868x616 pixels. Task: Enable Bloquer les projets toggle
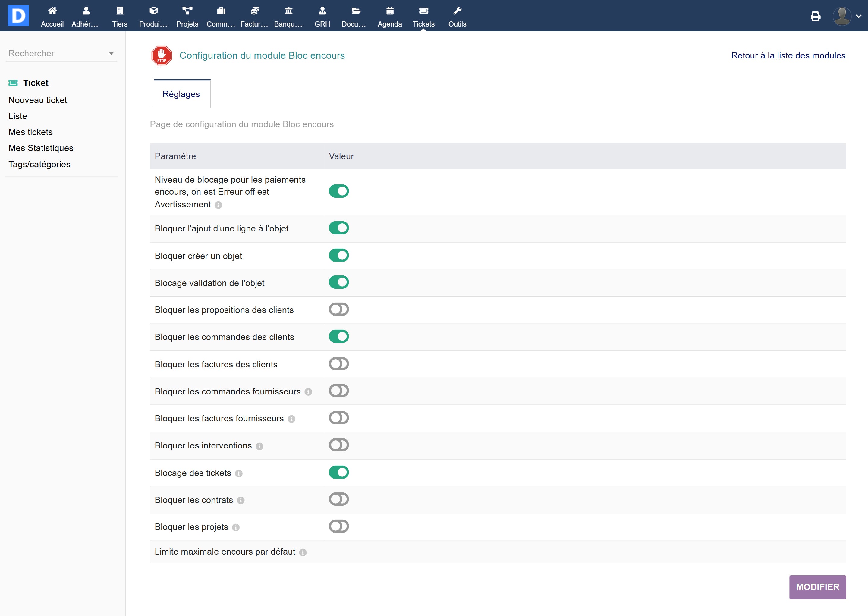(338, 526)
